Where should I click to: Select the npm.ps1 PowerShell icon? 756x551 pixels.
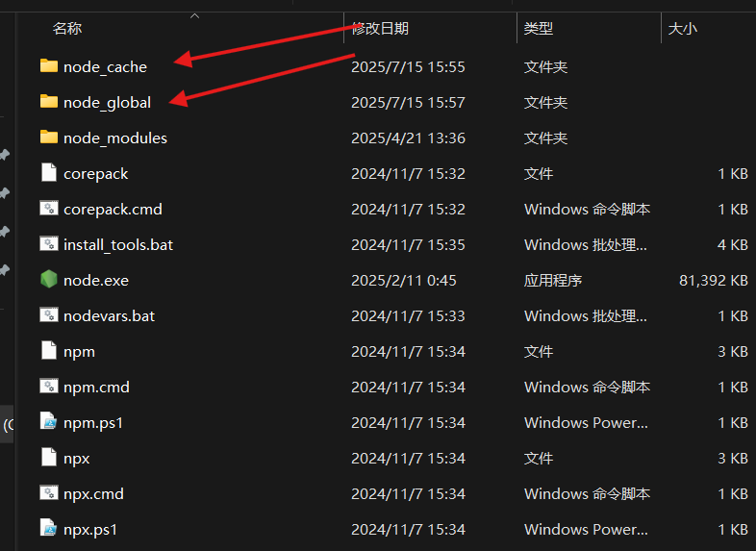click(49, 422)
